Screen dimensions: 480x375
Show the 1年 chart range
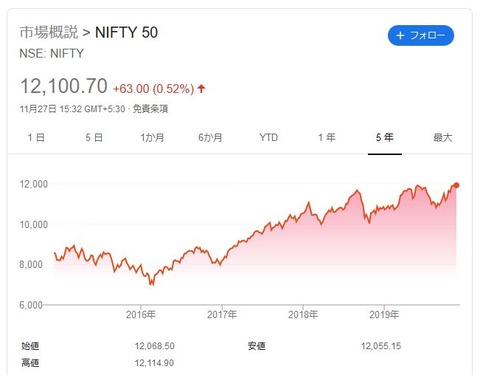327,137
